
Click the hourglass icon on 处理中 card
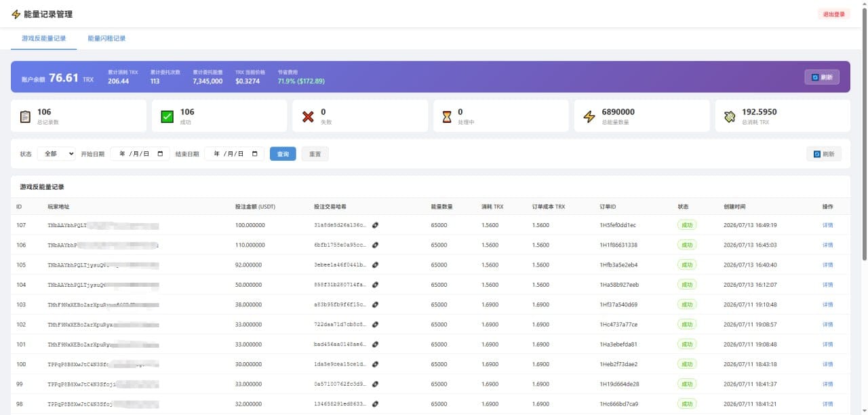[x=447, y=117]
